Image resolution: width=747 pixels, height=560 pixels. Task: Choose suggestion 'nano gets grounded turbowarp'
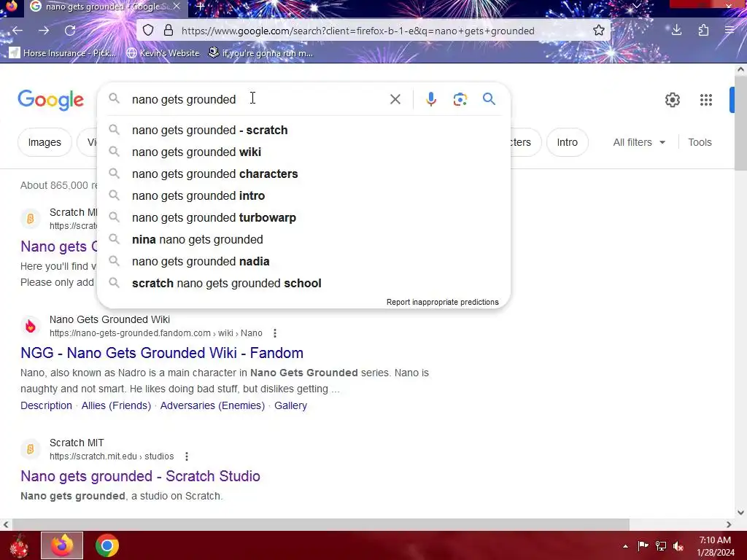click(x=303, y=217)
